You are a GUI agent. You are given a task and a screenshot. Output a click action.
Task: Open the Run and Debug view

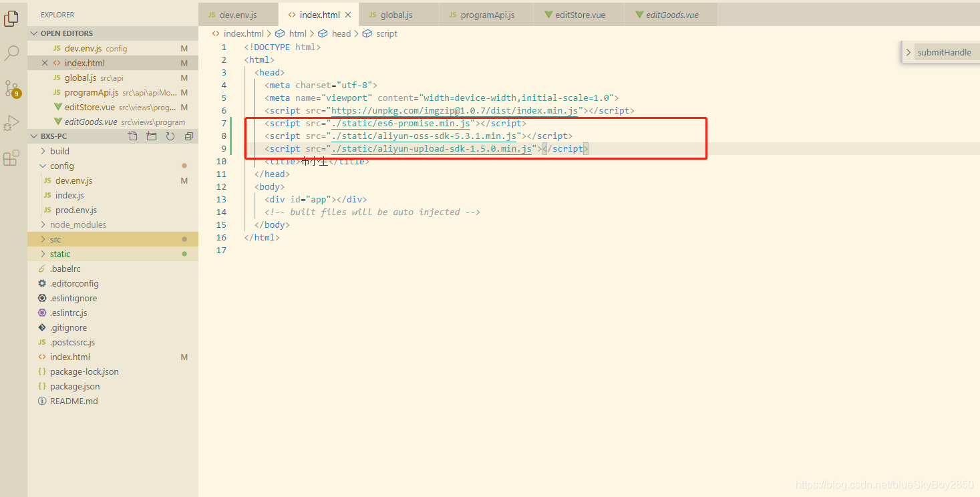pos(11,124)
